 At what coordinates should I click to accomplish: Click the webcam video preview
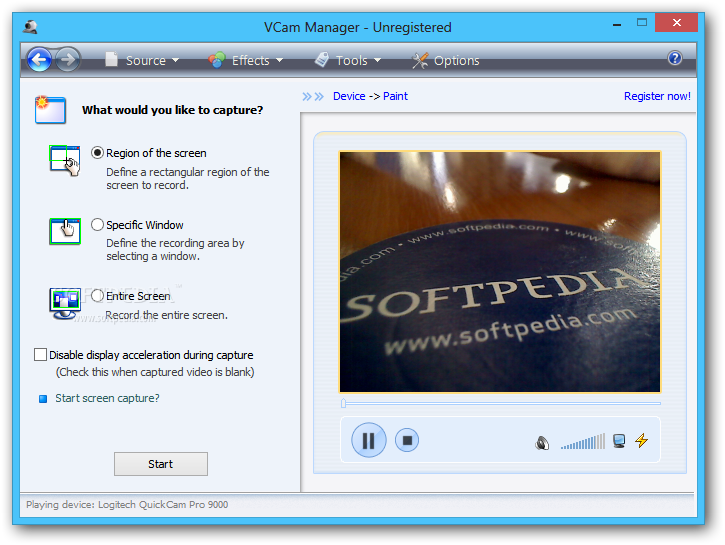(x=500, y=272)
